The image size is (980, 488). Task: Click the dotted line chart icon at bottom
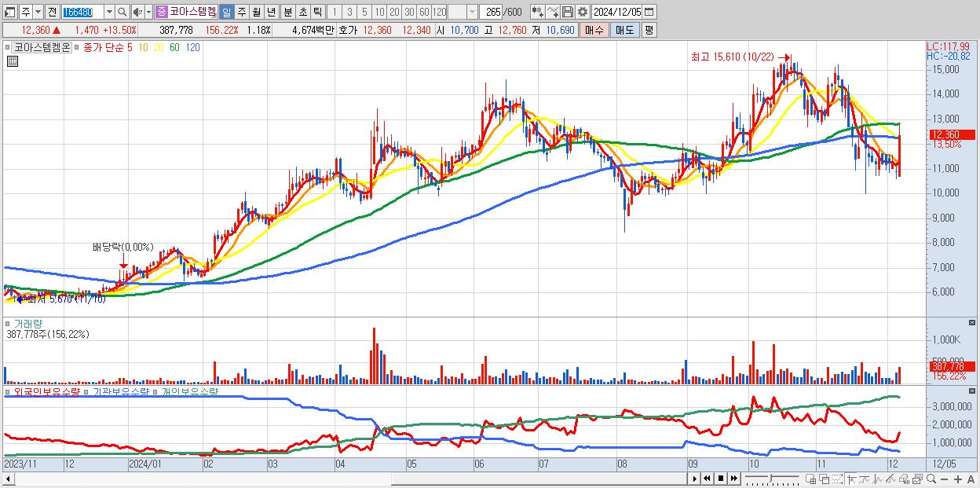837,479
